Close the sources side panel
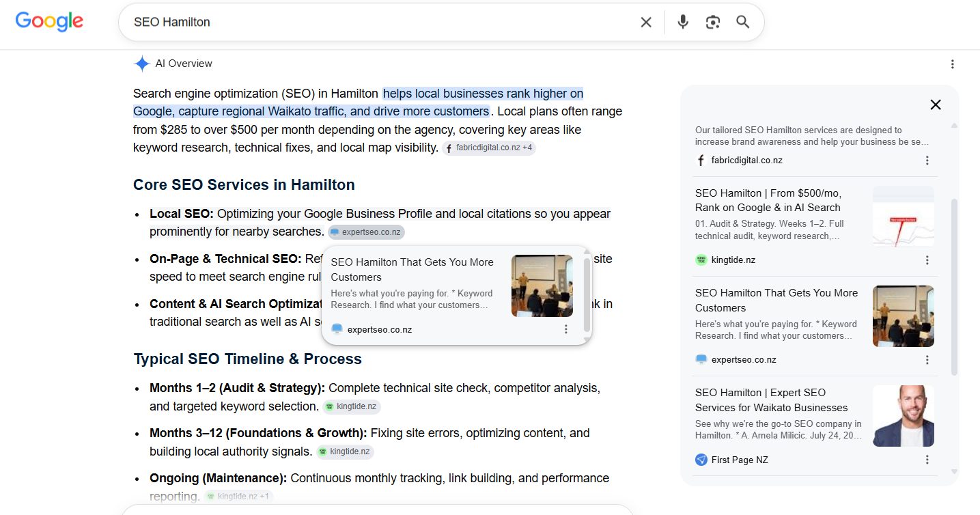This screenshot has height=515, width=980. [x=936, y=105]
